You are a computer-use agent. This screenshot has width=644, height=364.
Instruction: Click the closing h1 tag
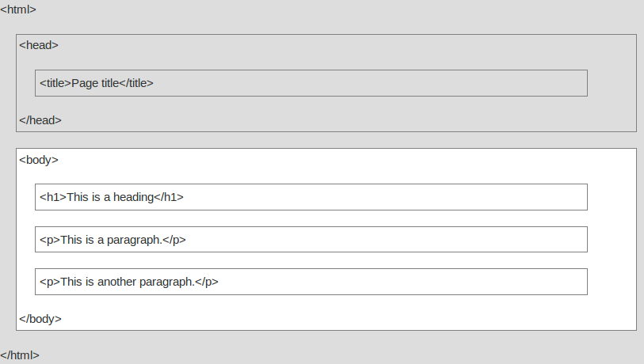[169, 197]
